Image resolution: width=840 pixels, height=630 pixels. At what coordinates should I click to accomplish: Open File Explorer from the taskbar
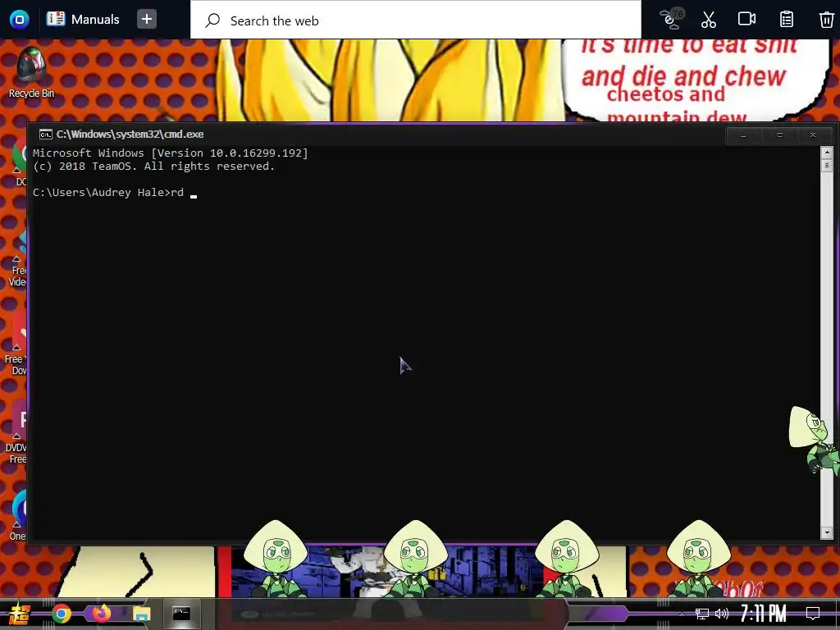[x=141, y=614]
